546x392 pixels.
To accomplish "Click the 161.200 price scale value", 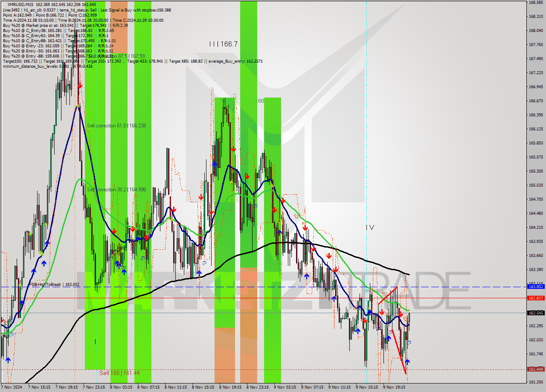I will [x=535, y=382].
